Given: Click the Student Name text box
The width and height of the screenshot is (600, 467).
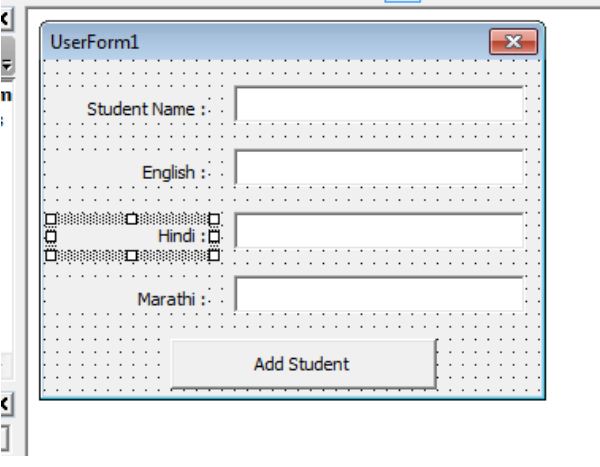Looking at the screenshot, I should [x=378, y=104].
